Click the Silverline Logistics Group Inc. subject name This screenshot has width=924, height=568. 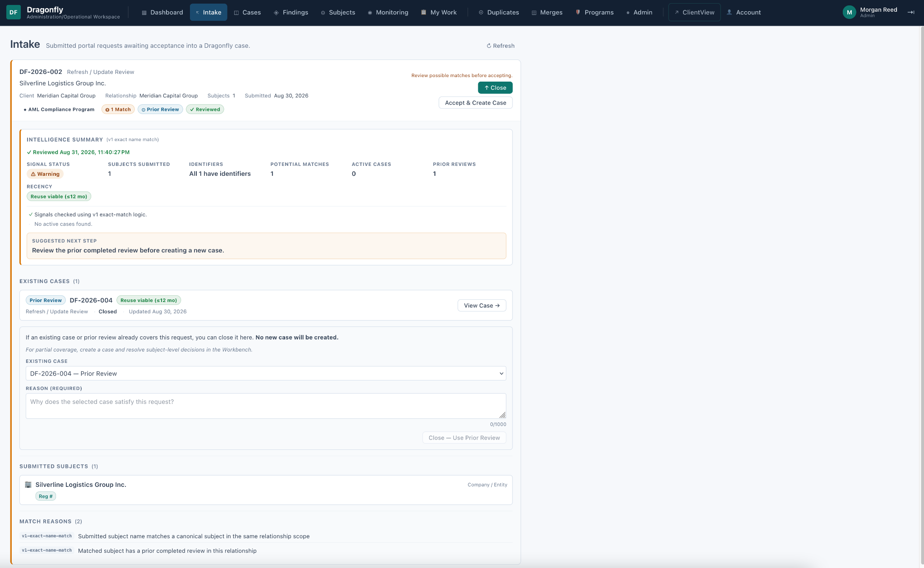click(x=81, y=485)
